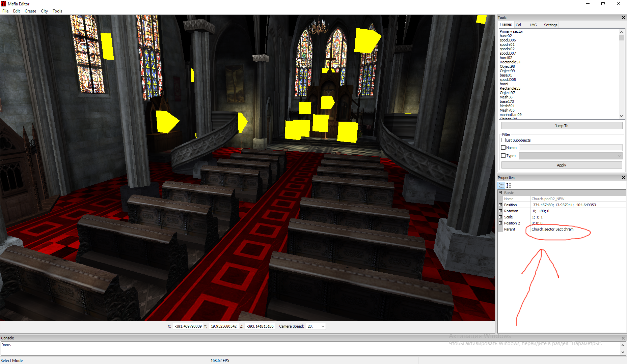The width and height of the screenshot is (627, 364).
Task: Select manhattan09 in frames list
Action: coord(511,115)
